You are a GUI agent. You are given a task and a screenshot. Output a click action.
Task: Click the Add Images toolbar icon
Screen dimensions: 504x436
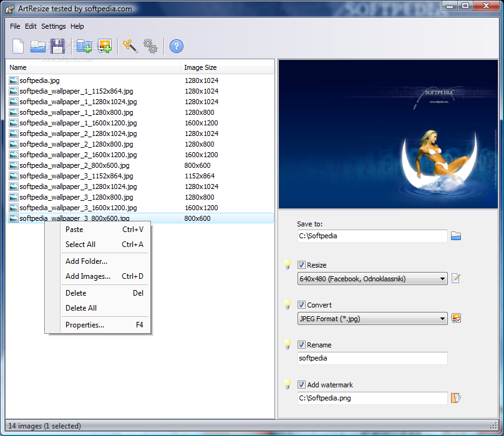coord(105,46)
